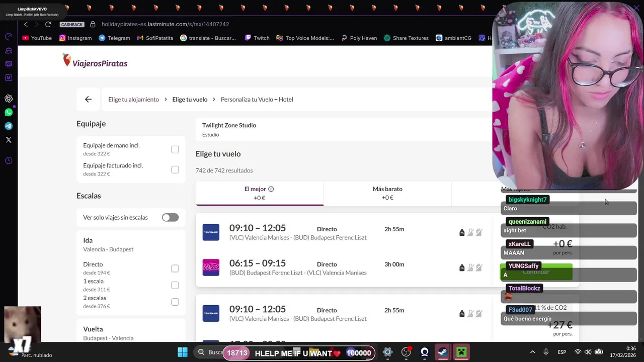Click the site security lock icon
The image size is (644, 362).
click(93, 24)
